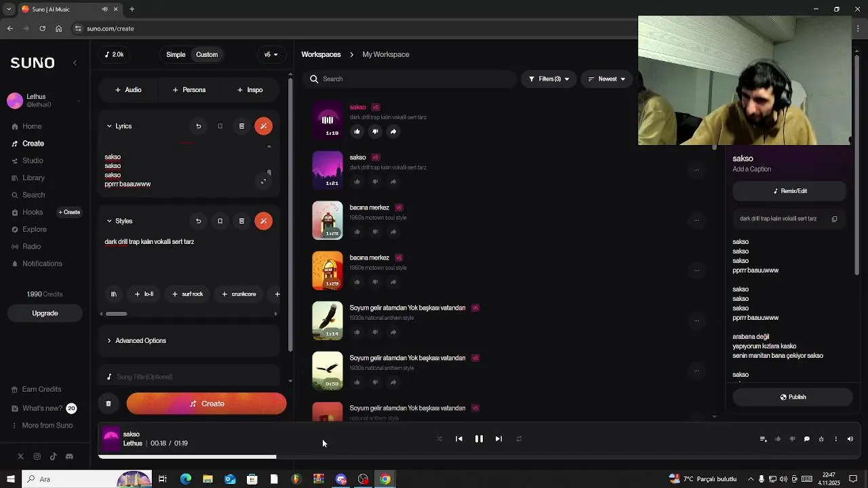Open the Newest sort dropdown

click(606, 79)
